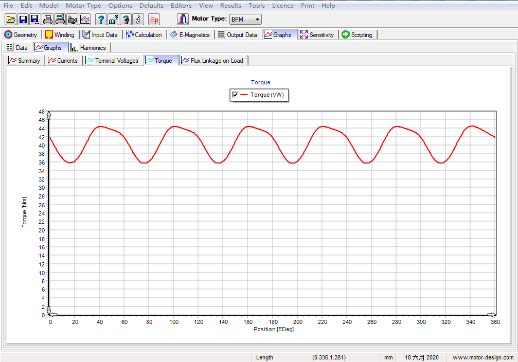Click the blue question mark help icon
This screenshot has height=362, width=518.
[100, 19]
